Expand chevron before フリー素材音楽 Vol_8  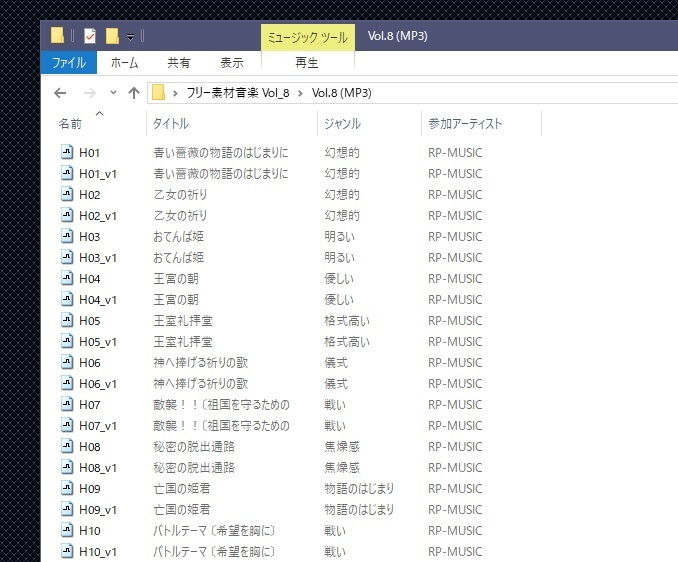175,93
